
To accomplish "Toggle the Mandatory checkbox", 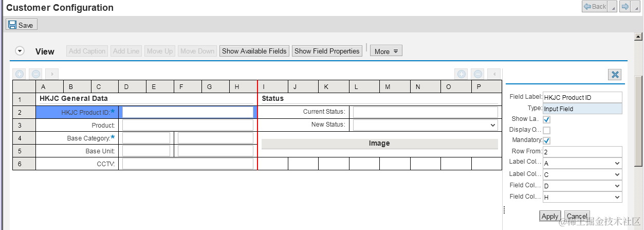I will point(547,140).
